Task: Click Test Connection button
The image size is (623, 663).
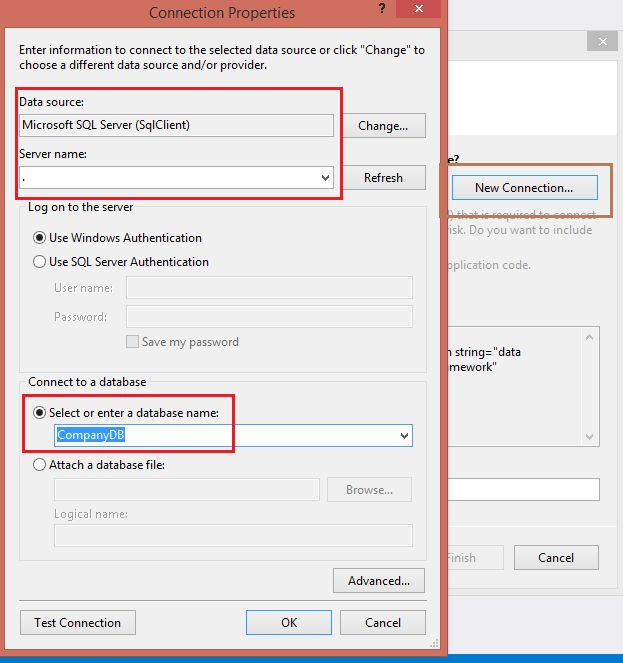Action: (77, 622)
